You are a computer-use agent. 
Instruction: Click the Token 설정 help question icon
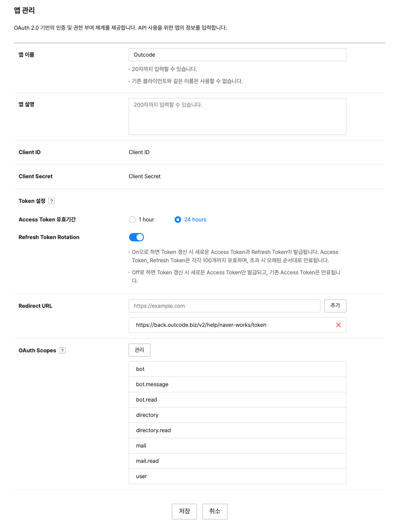(x=52, y=201)
